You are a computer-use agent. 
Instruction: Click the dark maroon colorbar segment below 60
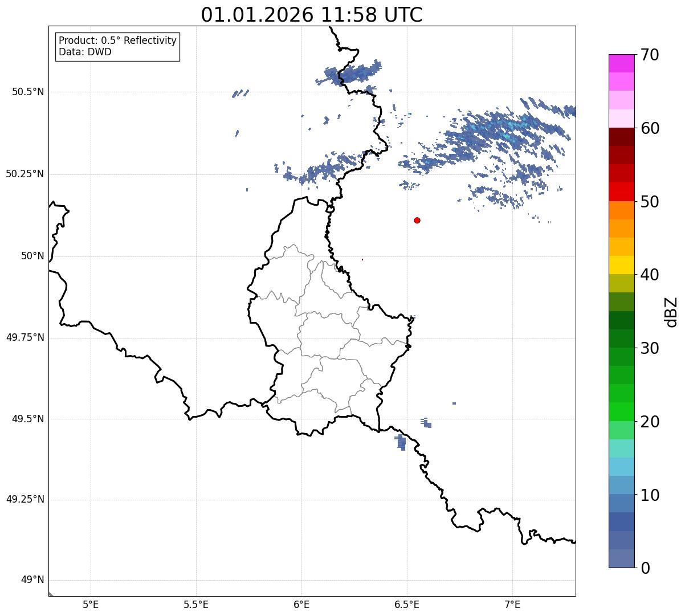[621, 137]
